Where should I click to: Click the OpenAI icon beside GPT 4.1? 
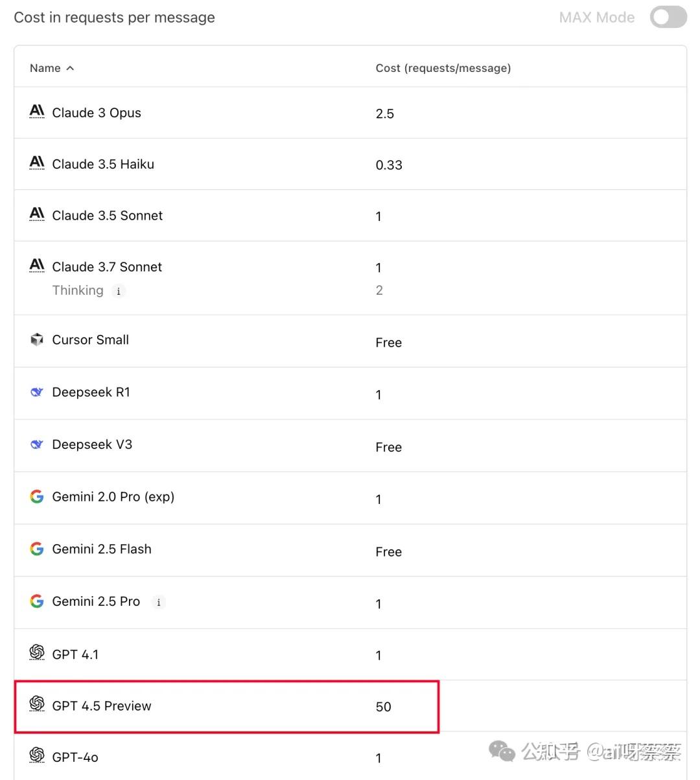pyautogui.click(x=37, y=653)
